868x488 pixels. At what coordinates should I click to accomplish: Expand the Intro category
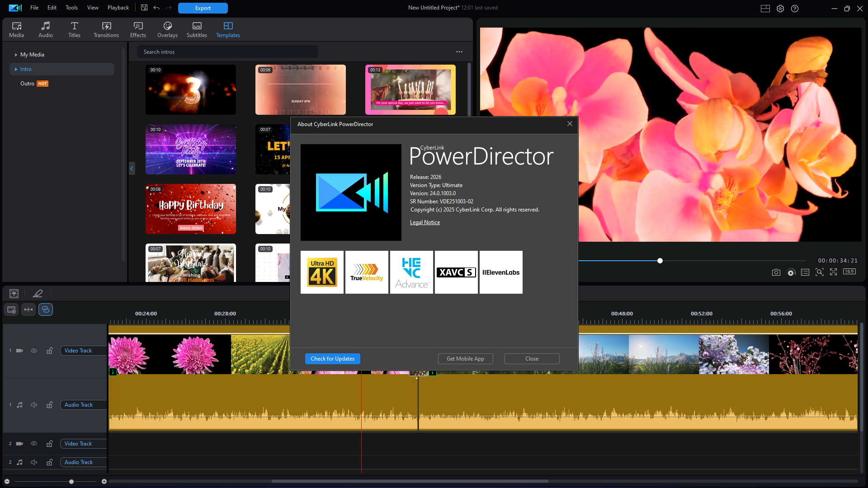(16, 69)
